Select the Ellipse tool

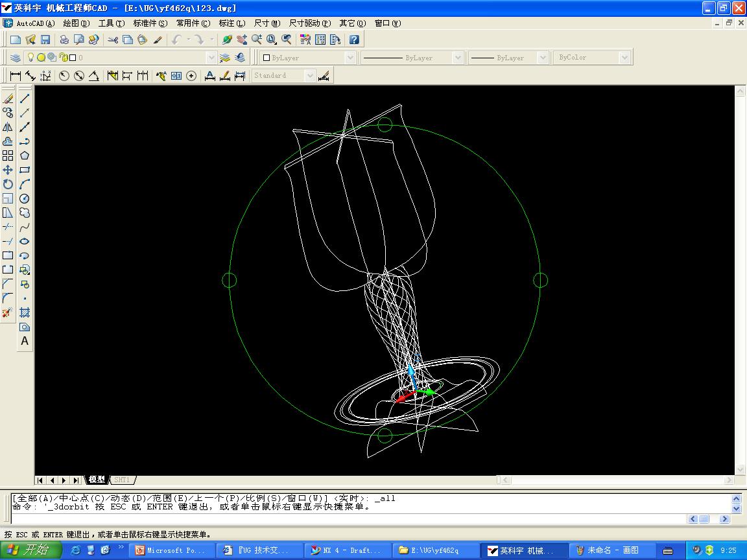[x=25, y=241]
